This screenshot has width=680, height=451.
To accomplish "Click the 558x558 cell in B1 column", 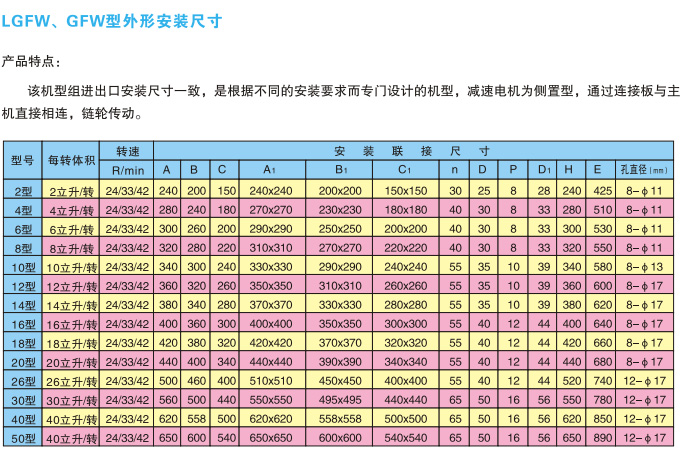I will 340,419.
